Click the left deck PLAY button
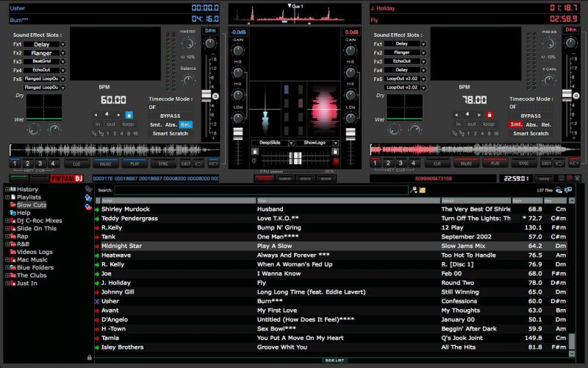This screenshot has height=368, width=588. pyautogui.click(x=135, y=163)
